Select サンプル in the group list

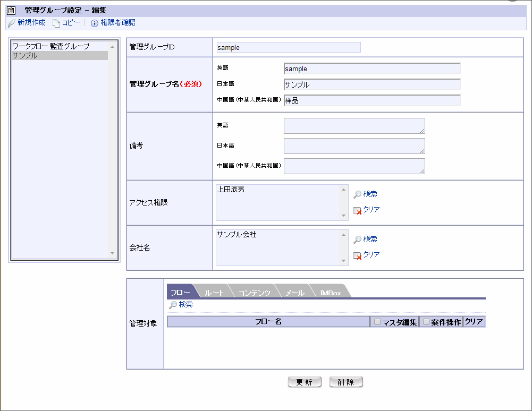60,56
